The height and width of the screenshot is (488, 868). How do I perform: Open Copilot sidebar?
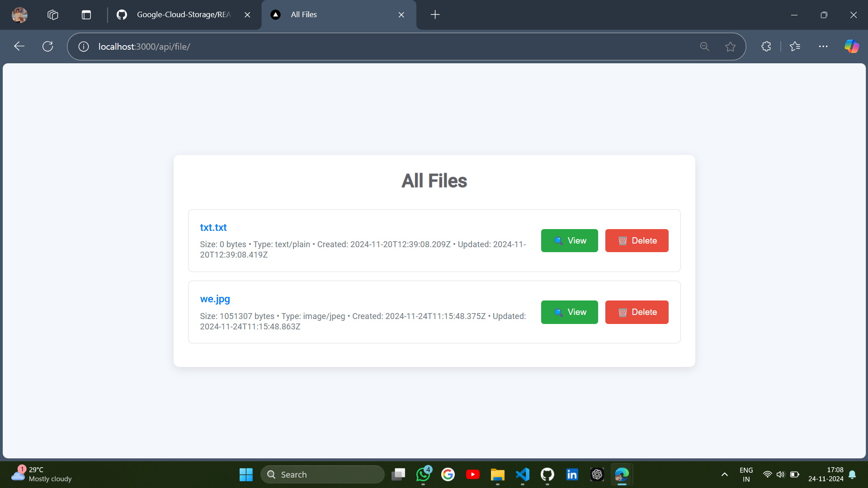click(x=852, y=47)
